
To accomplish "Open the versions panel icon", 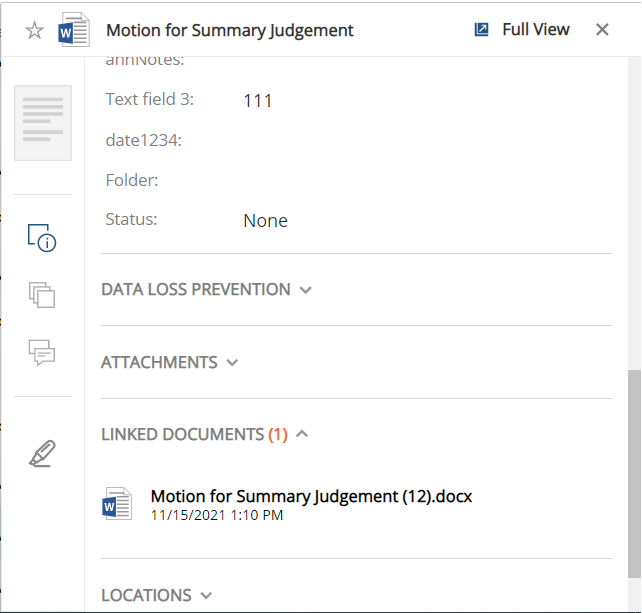I will 42,295.
